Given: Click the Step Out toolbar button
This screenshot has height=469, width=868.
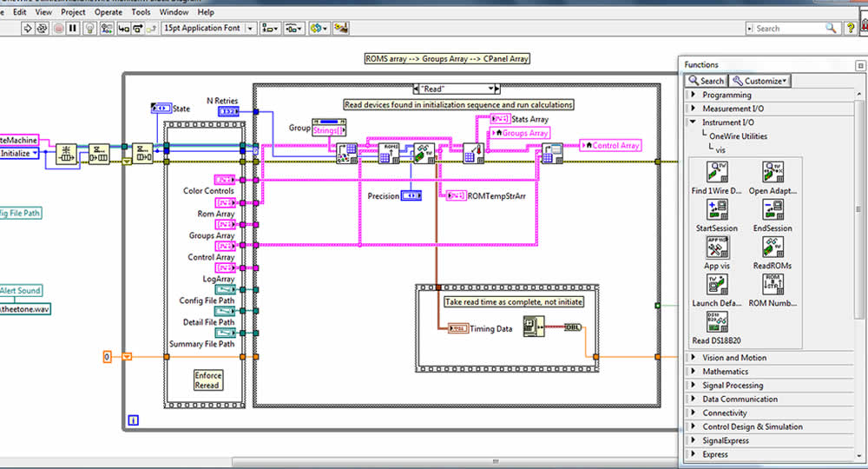Looking at the screenshot, I should tap(151, 29).
